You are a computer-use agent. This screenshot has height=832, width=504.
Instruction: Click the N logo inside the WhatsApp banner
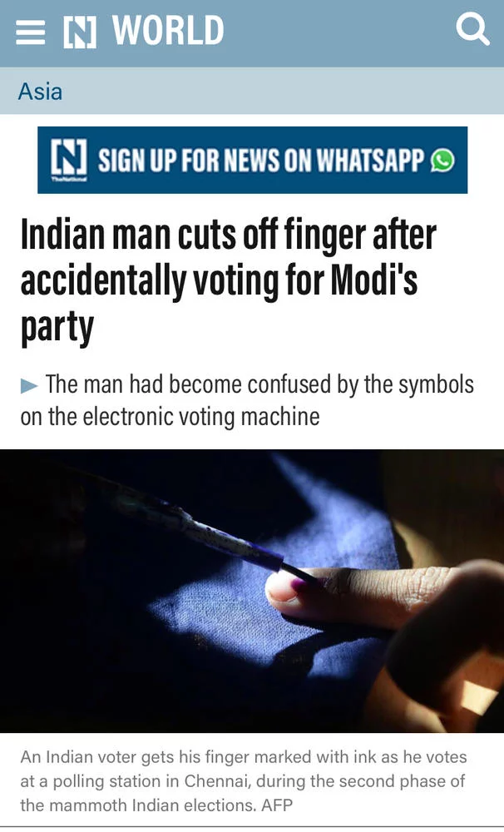tap(68, 159)
